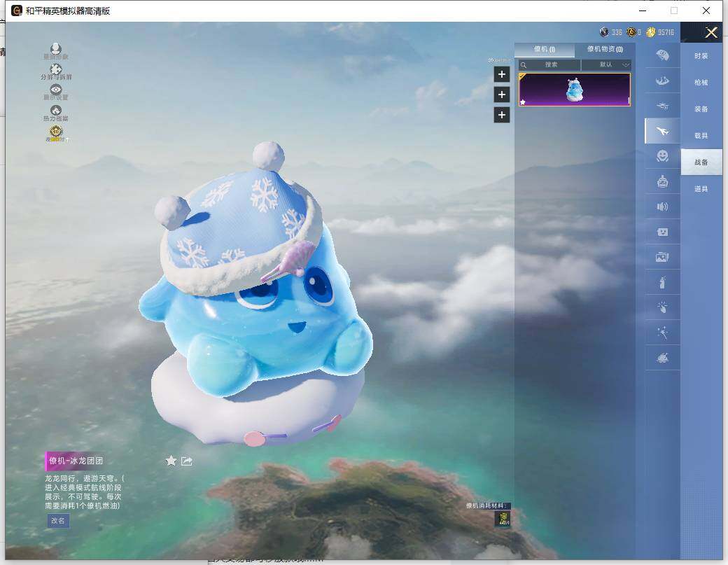
Task: Open 分解与拆解 puzzle icon
Action: click(x=56, y=70)
